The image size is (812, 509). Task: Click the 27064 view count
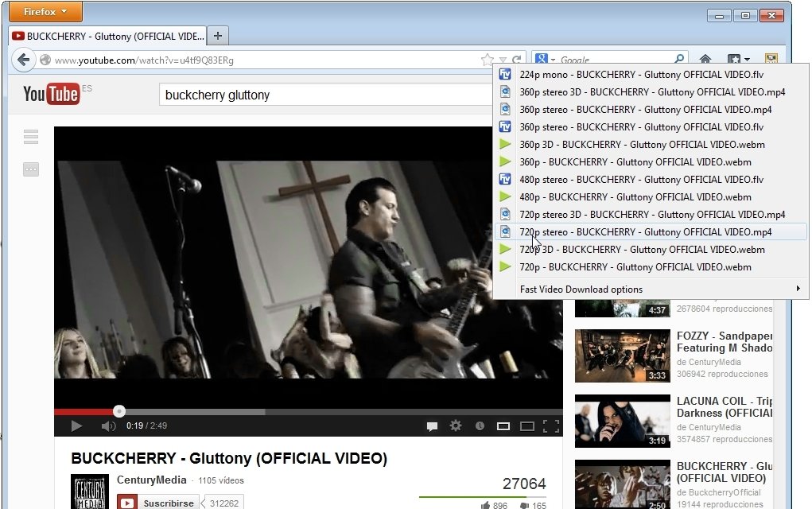point(524,484)
